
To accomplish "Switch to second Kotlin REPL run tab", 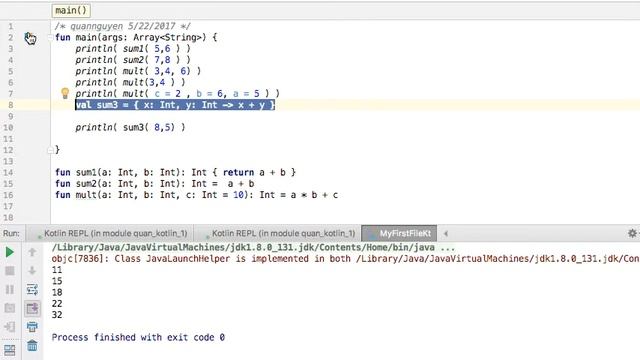I will click(279, 233).
